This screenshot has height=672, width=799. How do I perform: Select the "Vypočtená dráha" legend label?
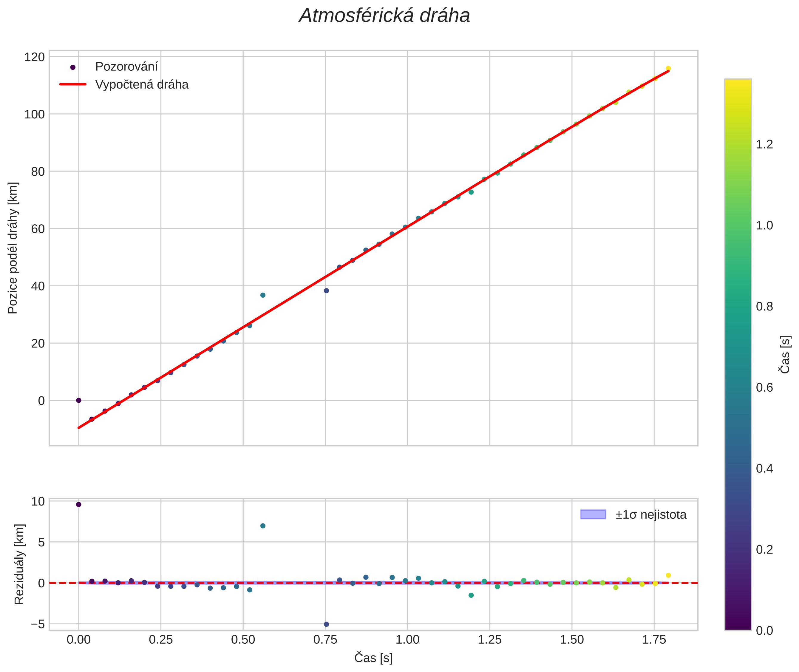(142, 85)
